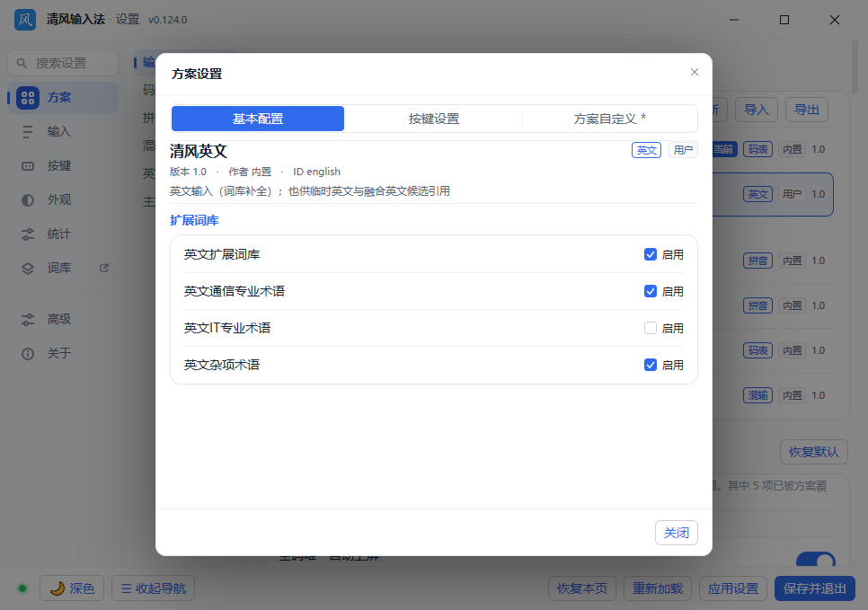Click the 关闭 button in dialog
868x610 pixels.
pos(677,533)
